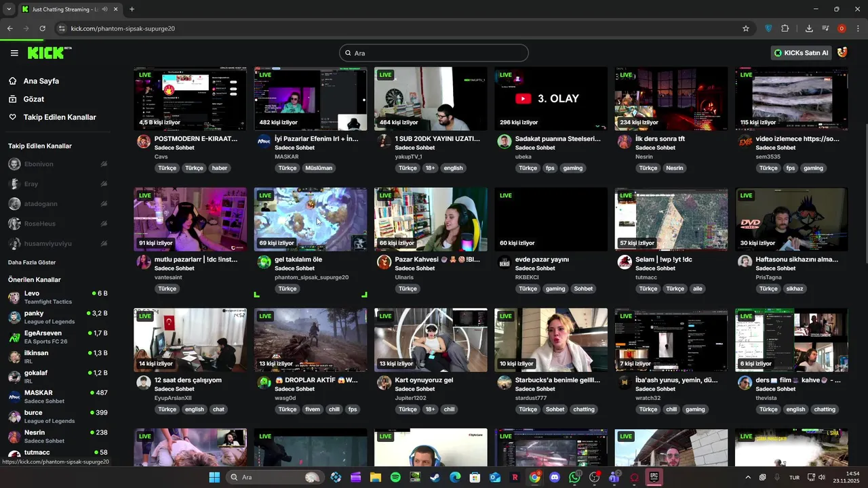
Task: Open Chrome downloads icon
Action: pos(809,28)
